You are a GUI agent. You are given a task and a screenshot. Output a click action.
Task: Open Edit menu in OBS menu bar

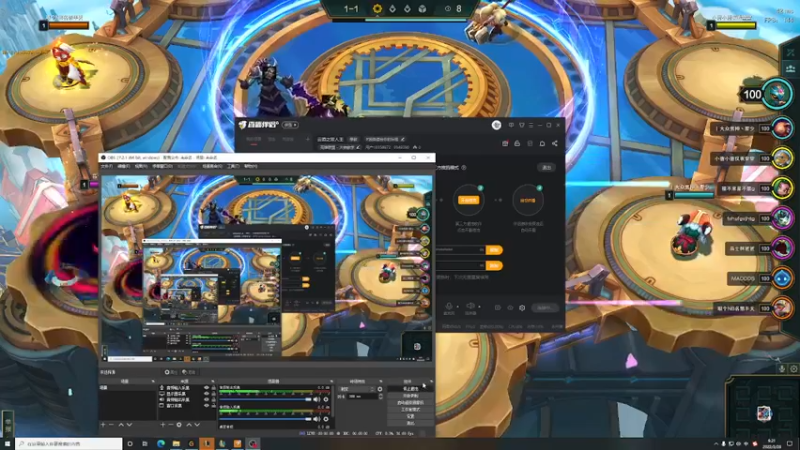(x=124, y=166)
